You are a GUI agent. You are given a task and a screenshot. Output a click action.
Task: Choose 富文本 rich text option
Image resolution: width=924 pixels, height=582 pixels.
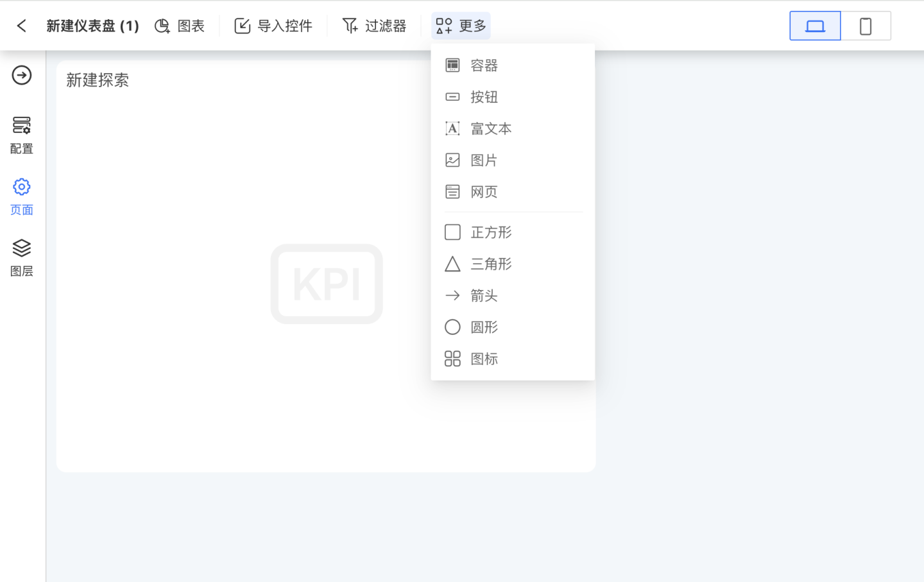pyautogui.click(x=490, y=128)
